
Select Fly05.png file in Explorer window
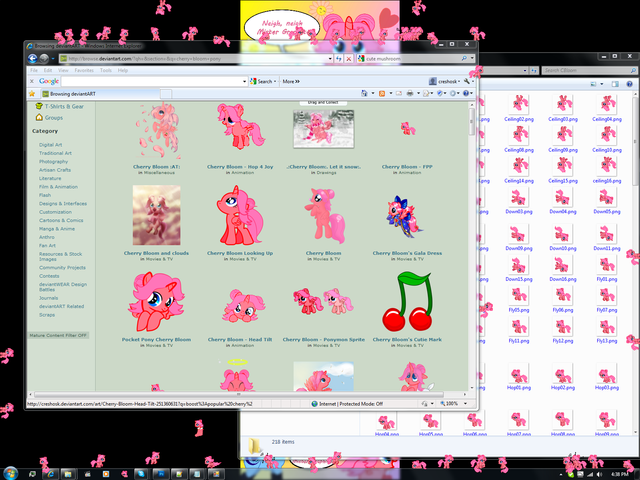tap(519, 299)
